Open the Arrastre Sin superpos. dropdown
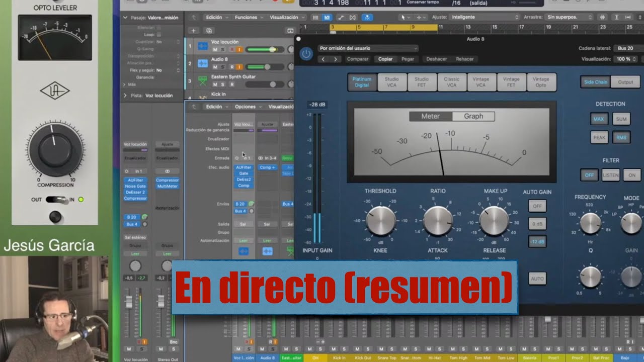This screenshot has width=644, height=362. pyautogui.click(x=569, y=17)
